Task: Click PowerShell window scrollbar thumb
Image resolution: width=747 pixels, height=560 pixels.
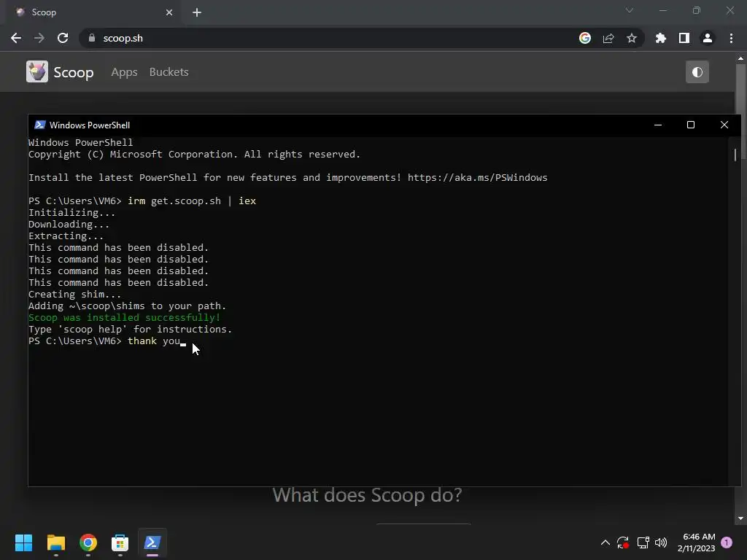Action: point(735,155)
